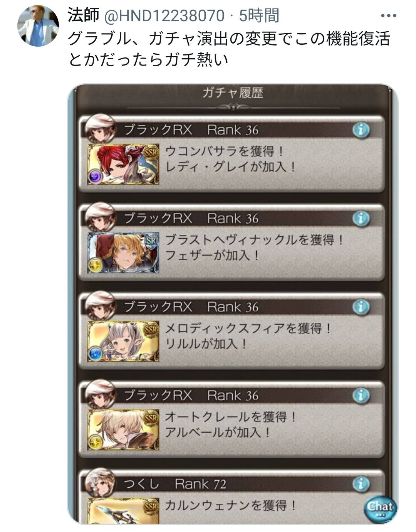The image size is (416, 532).
Task: Open tweet text about グラブル ガチャ演出
Action: [x=229, y=49]
